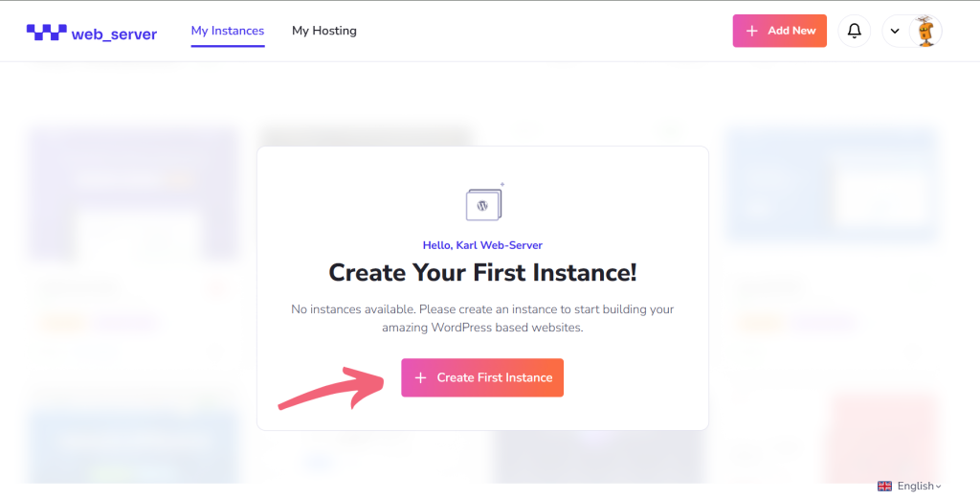980x500 pixels.
Task: Switch to the My Instances tab
Action: 228,31
